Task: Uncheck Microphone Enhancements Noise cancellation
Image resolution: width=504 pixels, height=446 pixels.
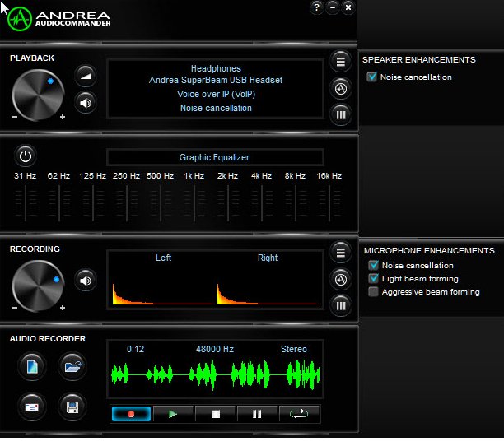Action: [374, 266]
